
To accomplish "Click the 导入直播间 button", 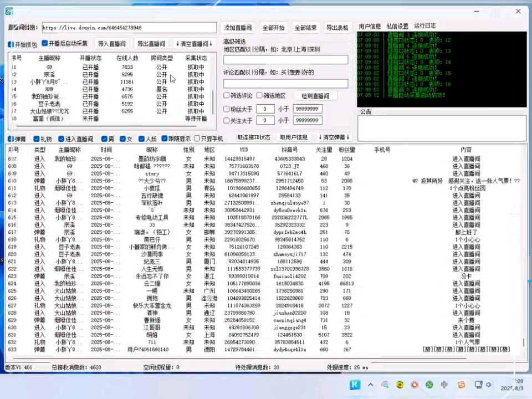I will coord(111,44).
